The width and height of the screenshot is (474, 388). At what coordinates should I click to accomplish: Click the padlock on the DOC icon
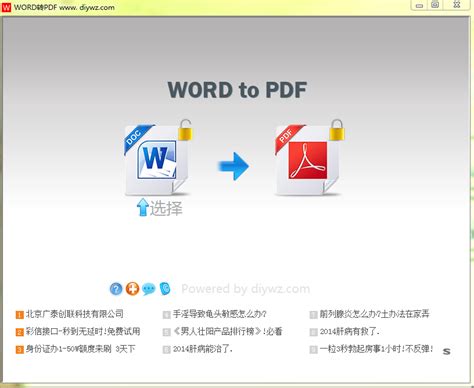click(185, 130)
